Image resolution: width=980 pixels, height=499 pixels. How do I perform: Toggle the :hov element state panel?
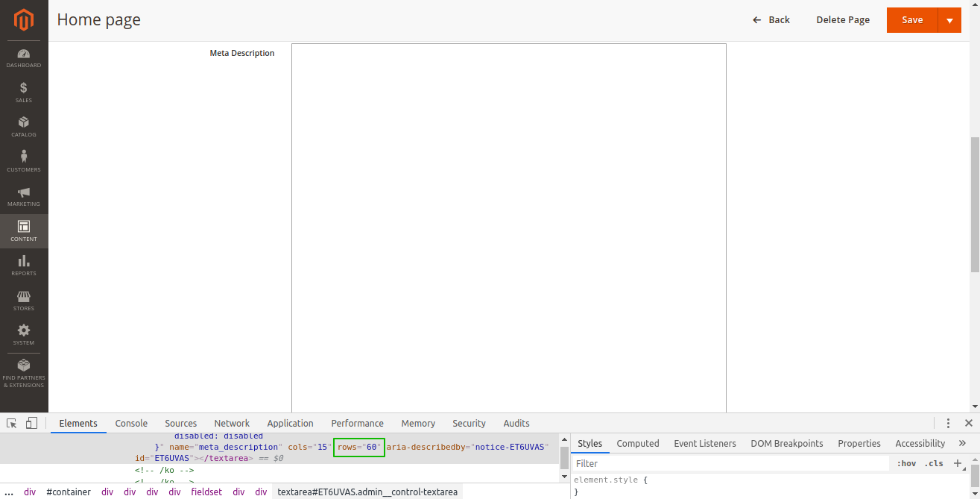pos(906,463)
